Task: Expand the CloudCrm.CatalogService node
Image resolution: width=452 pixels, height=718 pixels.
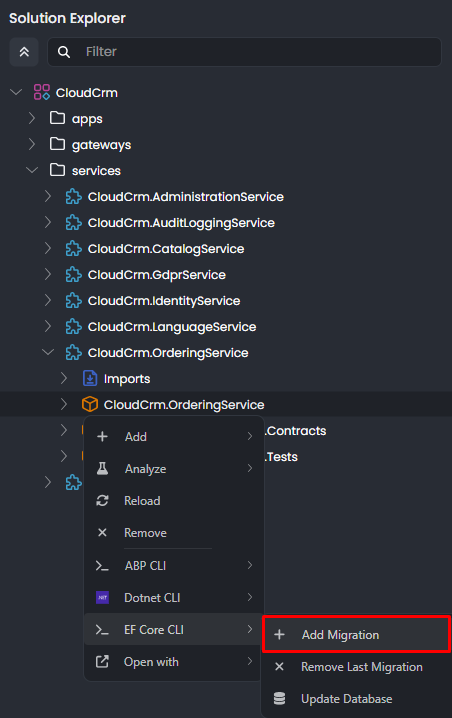Action: pos(48,249)
